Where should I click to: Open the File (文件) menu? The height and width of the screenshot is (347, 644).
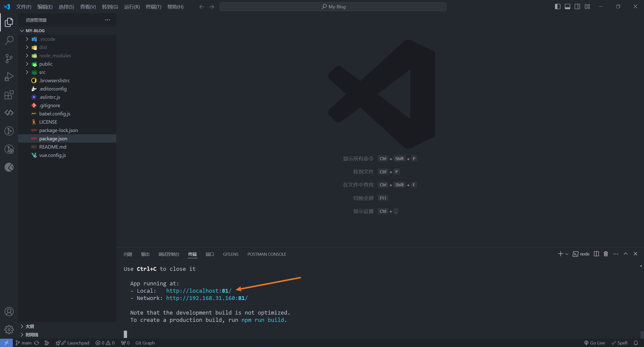[24, 7]
